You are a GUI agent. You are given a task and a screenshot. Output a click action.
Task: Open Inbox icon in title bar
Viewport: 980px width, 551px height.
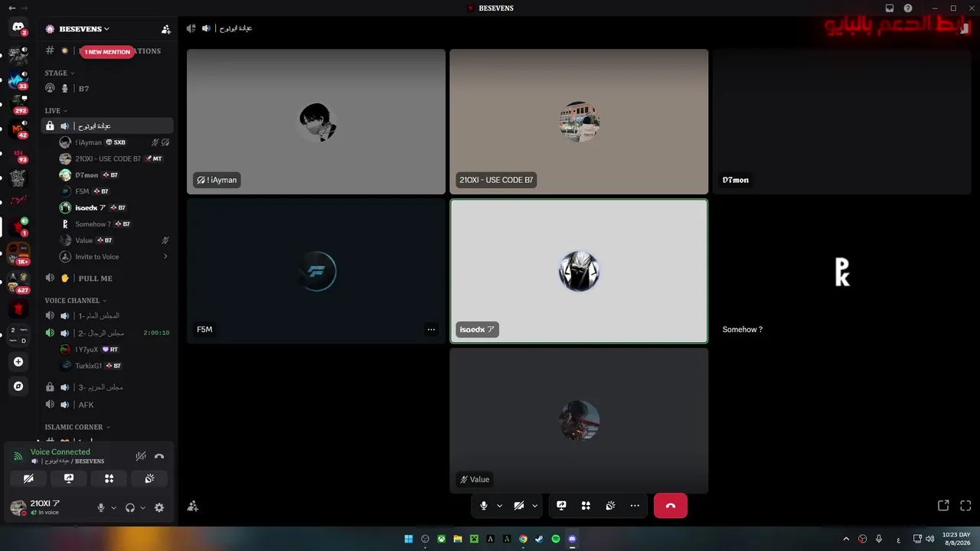coord(890,8)
